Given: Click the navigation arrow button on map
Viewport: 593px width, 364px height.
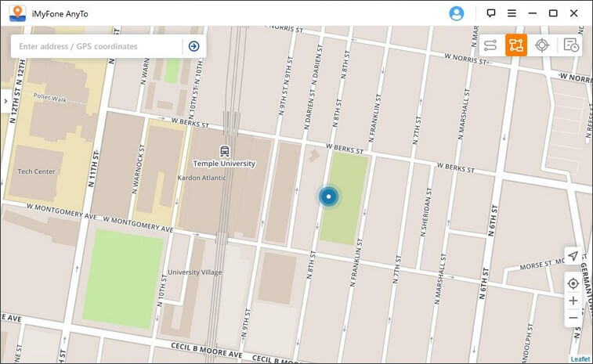Looking at the screenshot, I should [x=573, y=256].
